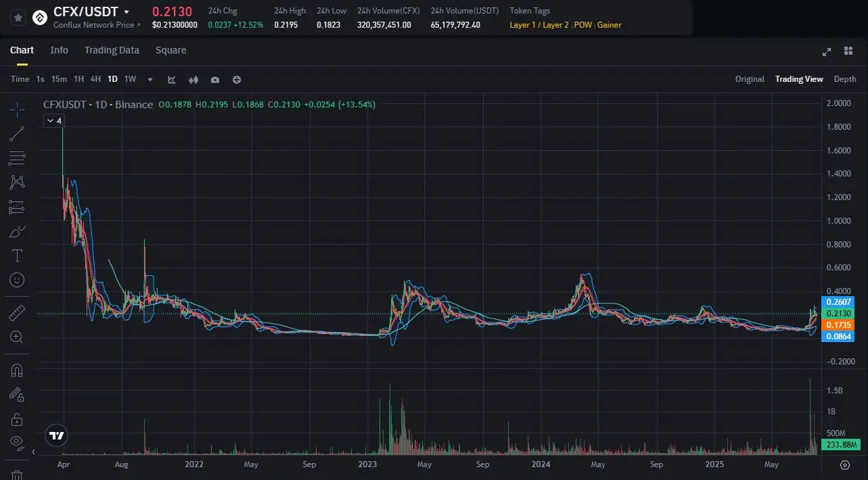Click the 24h Volume(USDT) value 65,179,792.40
This screenshot has width=868, height=480.
click(x=455, y=25)
